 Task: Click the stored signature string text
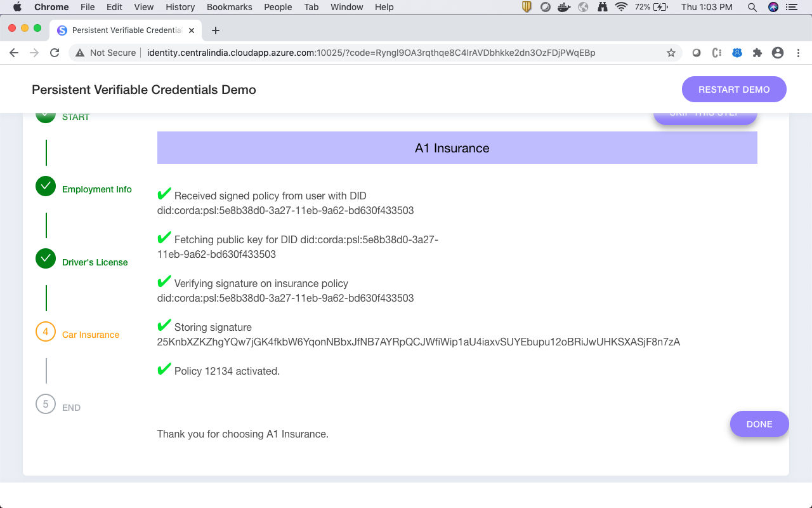[419, 342]
